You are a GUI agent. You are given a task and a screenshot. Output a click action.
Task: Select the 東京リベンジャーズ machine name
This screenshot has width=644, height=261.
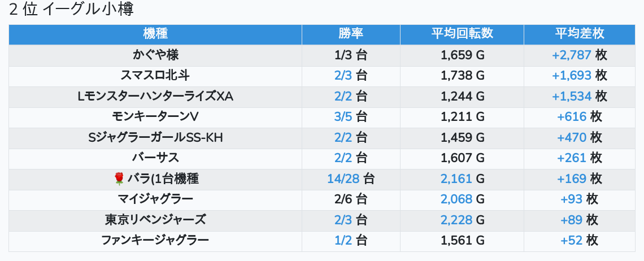pyautogui.click(x=155, y=219)
